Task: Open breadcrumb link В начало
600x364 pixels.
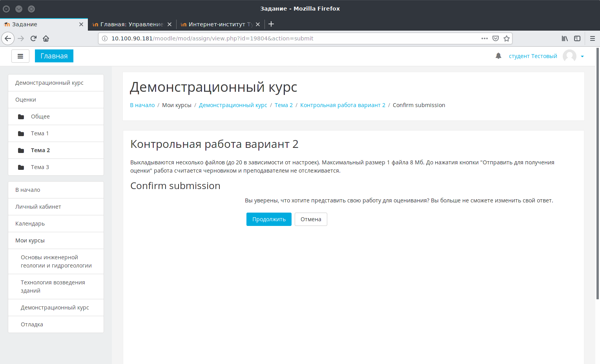Action: click(142, 105)
